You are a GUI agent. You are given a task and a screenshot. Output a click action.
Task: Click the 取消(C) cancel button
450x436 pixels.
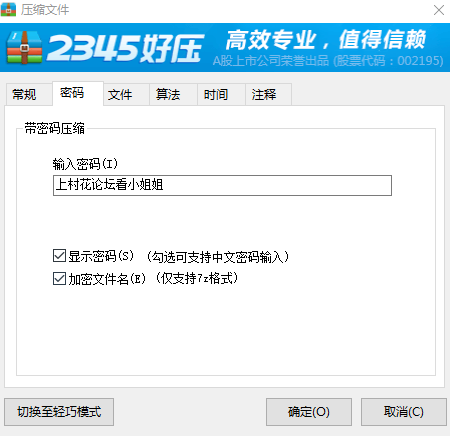click(x=404, y=412)
